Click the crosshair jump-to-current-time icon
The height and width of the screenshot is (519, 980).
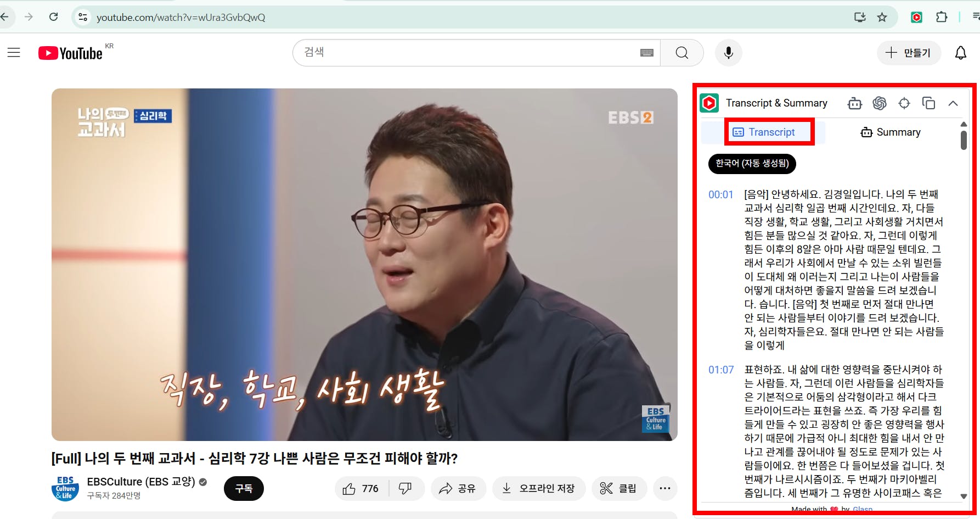pos(904,103)
